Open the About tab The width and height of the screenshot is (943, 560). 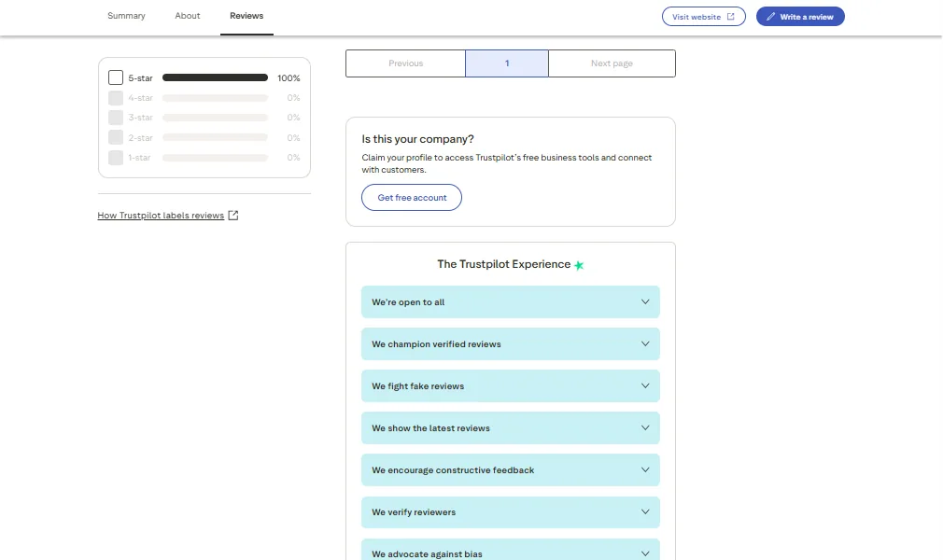click(x=187, y=16)
